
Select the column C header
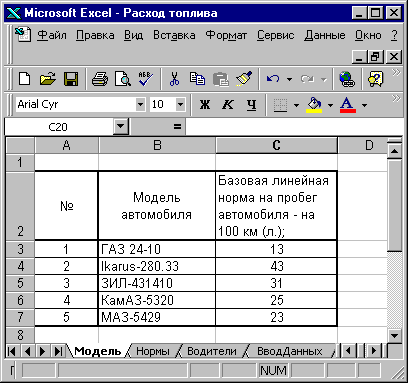click(276, 145)
